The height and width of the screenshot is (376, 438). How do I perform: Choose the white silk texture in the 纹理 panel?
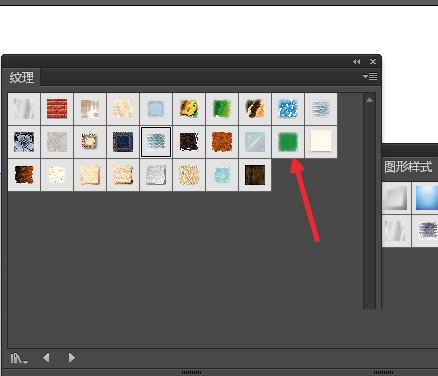24,109
